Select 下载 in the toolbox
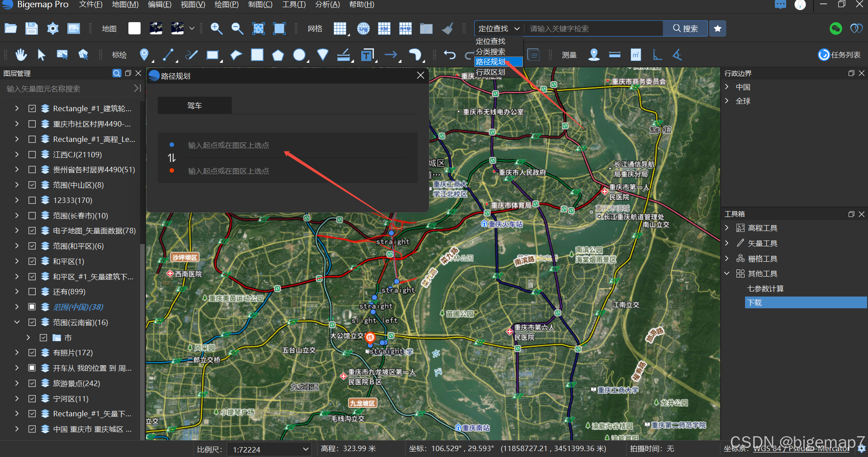The image size is (868, 457). coord(806,303)
